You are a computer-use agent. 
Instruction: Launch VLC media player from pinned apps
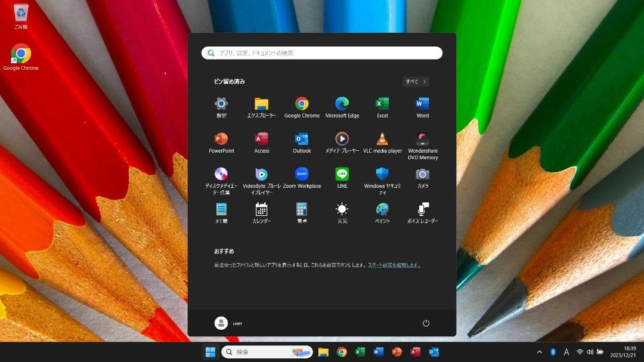382,138
